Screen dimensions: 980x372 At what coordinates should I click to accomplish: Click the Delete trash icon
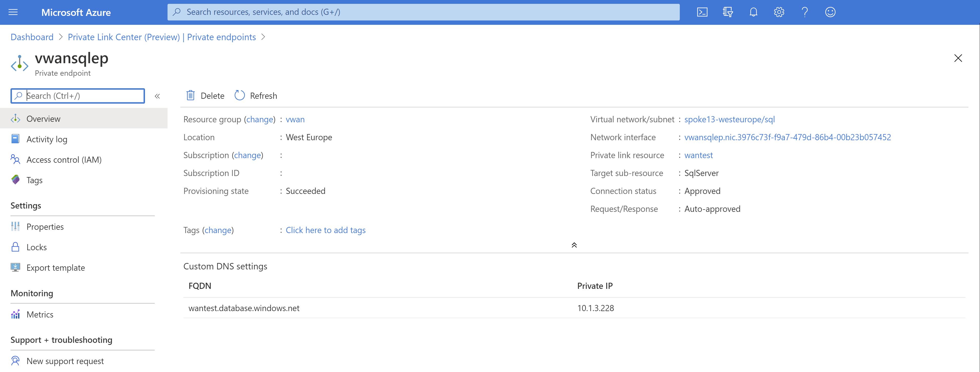[x=191, y=95]
